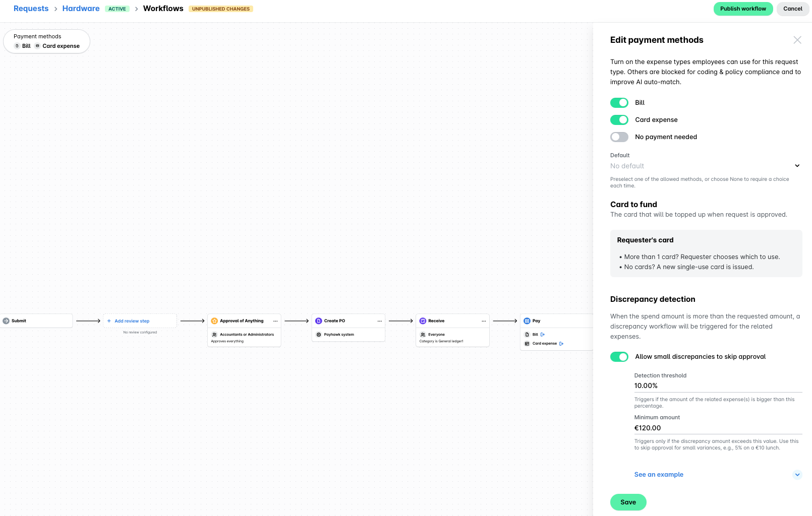Click the Receive step icon
This screenshot has width=812, height=516.
423,320
